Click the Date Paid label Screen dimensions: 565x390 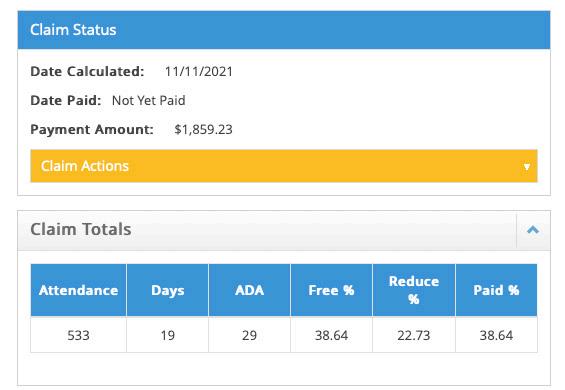(x=66, y=100)
